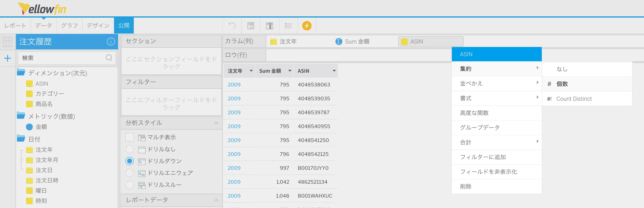Open dropdown arrow on Sum 金額 column header
The height and width of the screenshot is (208, 644).
tap(290, 71)
